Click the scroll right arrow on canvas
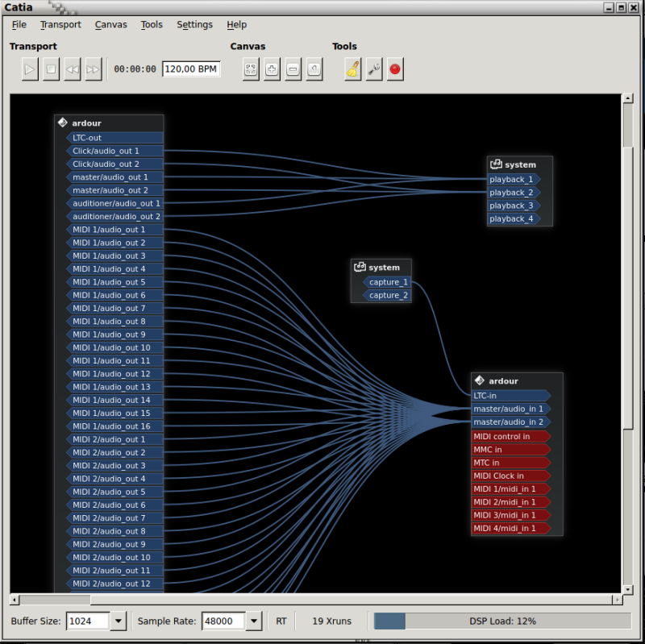This screenshot has height=644, width=645. 617,600
